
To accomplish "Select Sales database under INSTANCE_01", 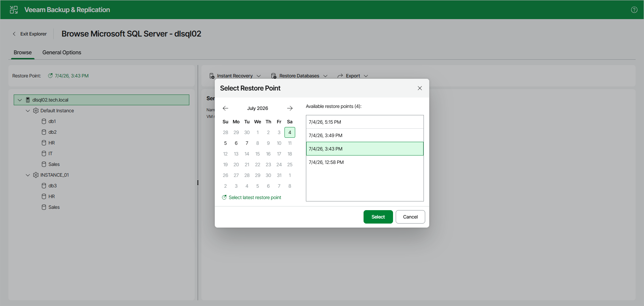I will pos(54,207).
